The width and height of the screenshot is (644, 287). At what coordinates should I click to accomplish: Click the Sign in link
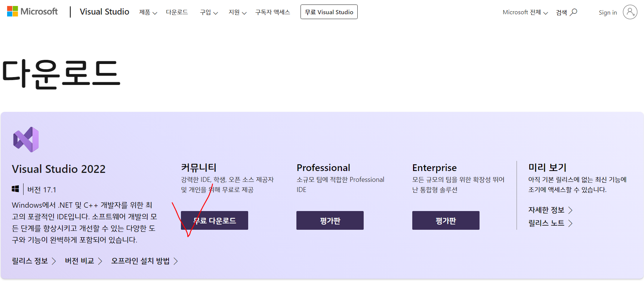(x=608, y=12)
